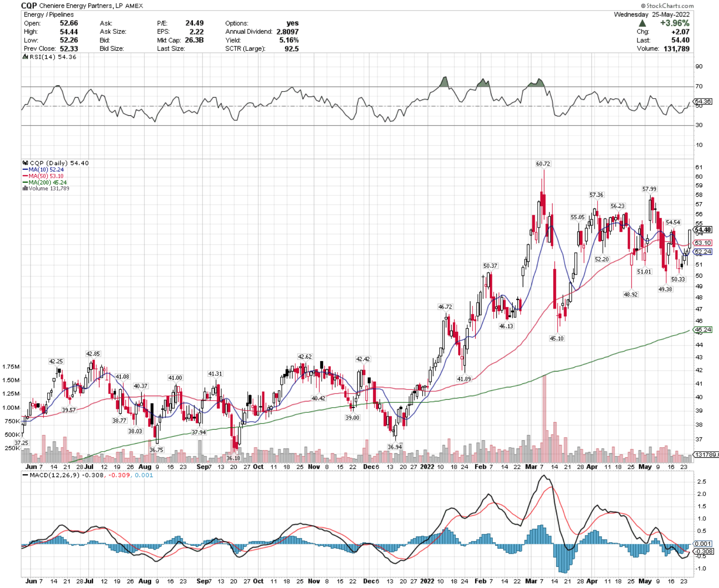Click the bar icon beside Volume legend entry
Image resolution: width=719 pixels, height=588 pixels.
[x=25, y=188]
